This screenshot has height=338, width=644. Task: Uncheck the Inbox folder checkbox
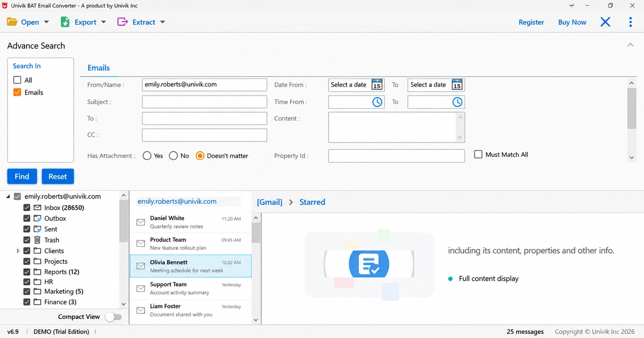[27, 208]
